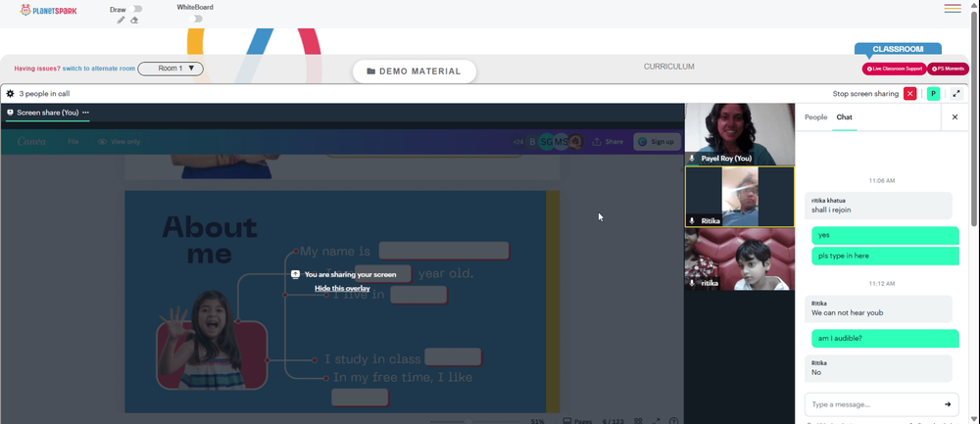Image resolution: width=980 pixels, height=424 pixels.
Task: Click Canva Share upload icon
Action: coord(596,142)
